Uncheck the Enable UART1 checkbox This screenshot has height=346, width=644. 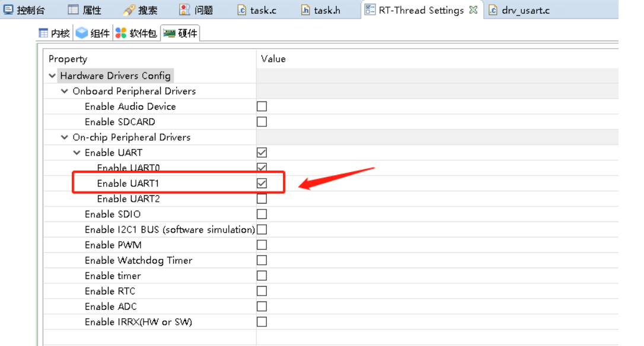click(262, 183)
